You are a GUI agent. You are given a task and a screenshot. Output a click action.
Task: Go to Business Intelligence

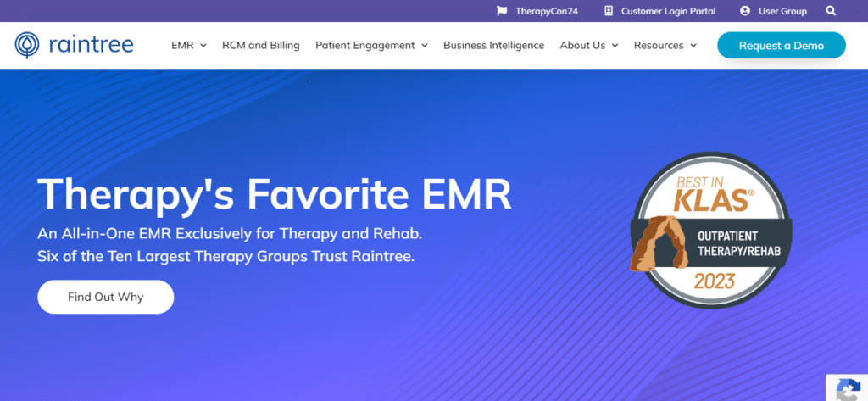[494, 46]
